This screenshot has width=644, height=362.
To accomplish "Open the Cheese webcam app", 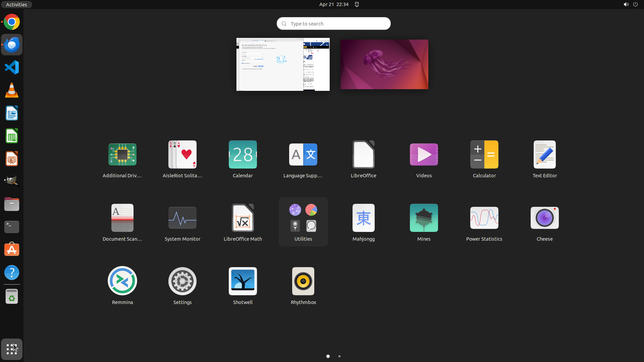I will tap(544, 218).
